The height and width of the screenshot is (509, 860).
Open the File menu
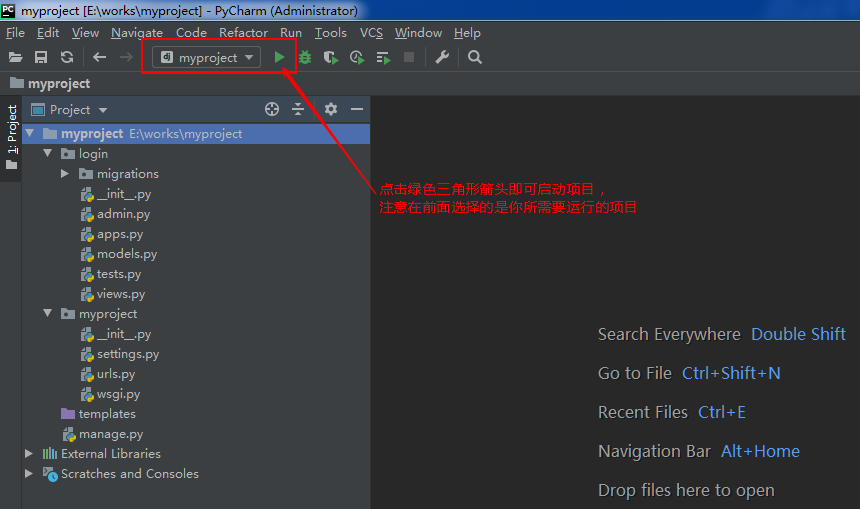click(15, 33)
